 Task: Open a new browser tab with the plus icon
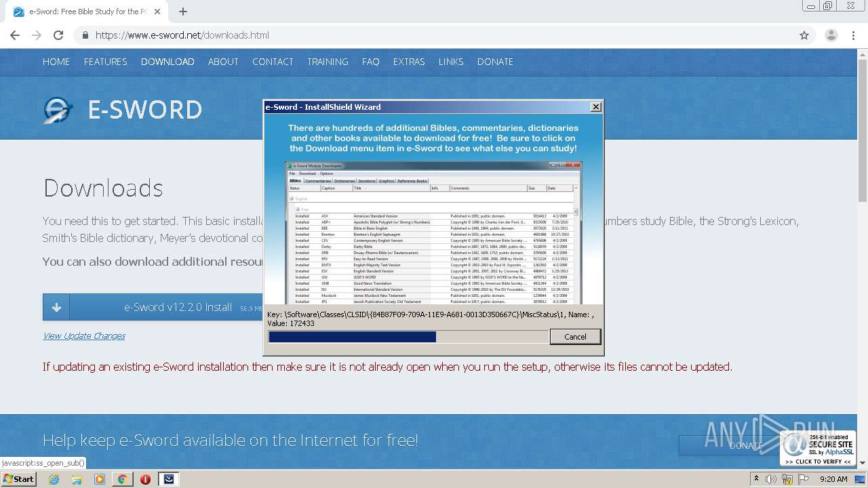coord(183,12)
